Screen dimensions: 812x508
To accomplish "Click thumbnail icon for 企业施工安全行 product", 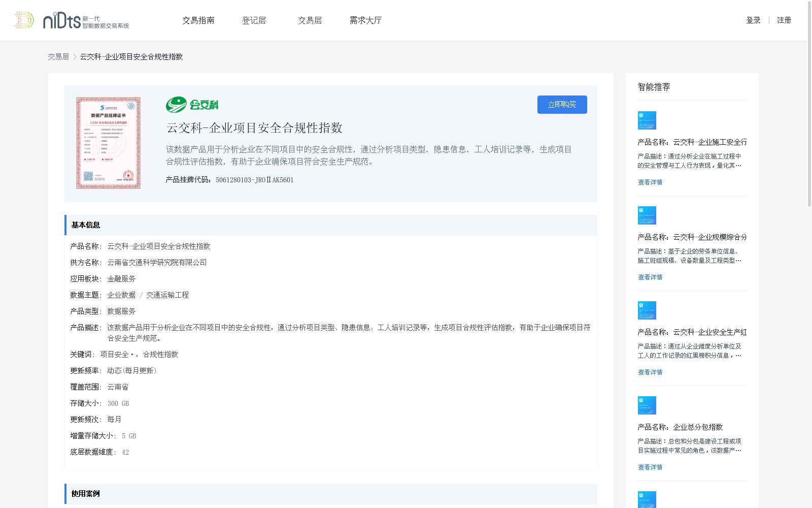I will click(647, 120).
